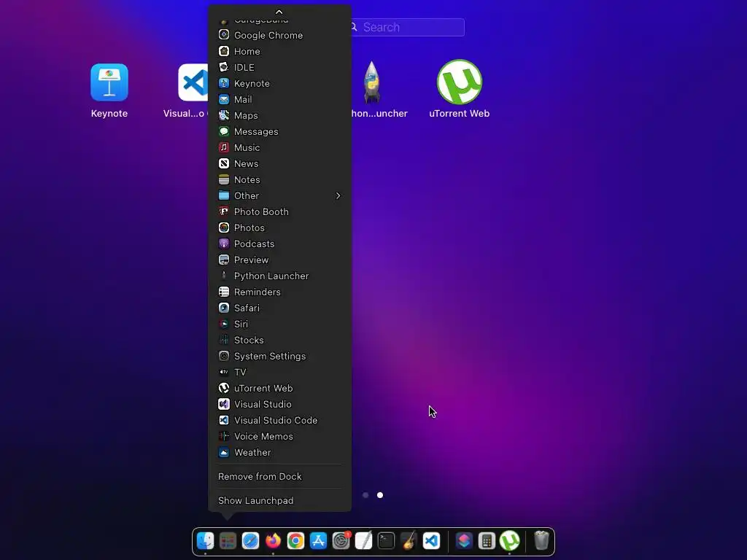
Task: Click the active second page dot
Action: 379,495
